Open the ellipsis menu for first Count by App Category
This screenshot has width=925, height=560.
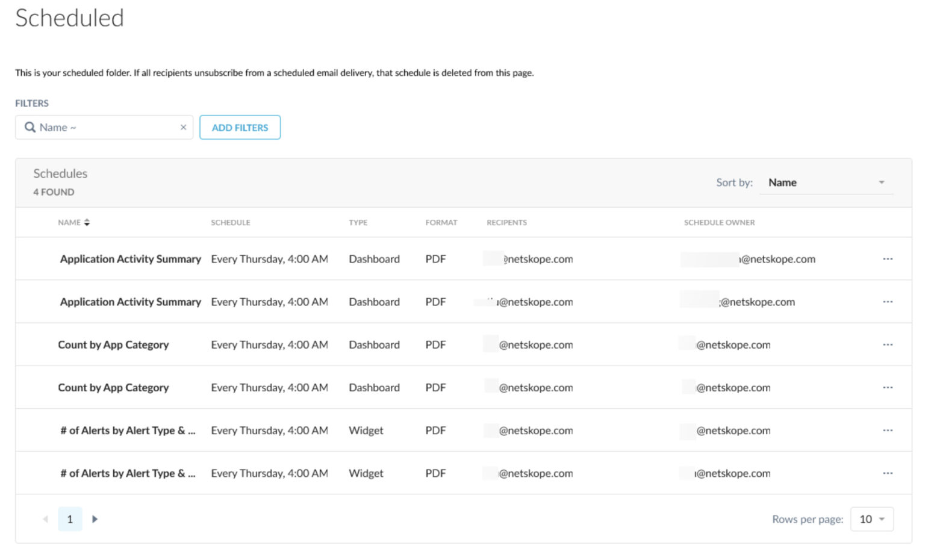tap(888, 344)
